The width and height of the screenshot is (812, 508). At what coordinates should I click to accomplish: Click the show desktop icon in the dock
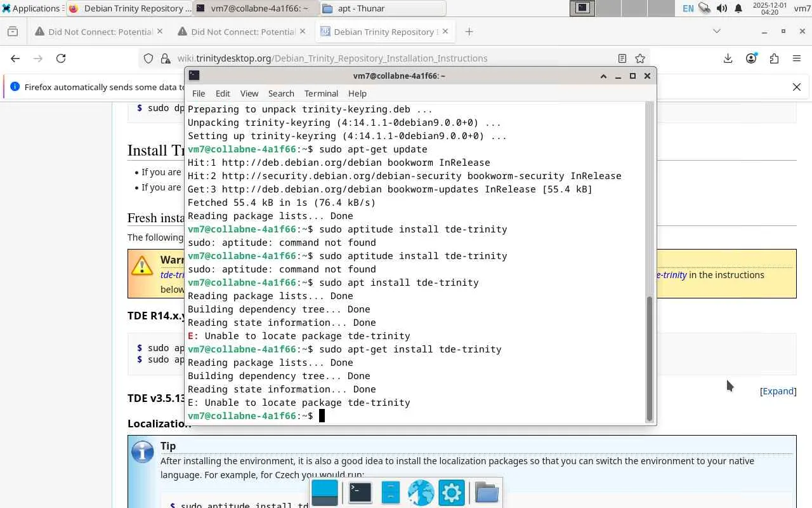tap(325, 493)
